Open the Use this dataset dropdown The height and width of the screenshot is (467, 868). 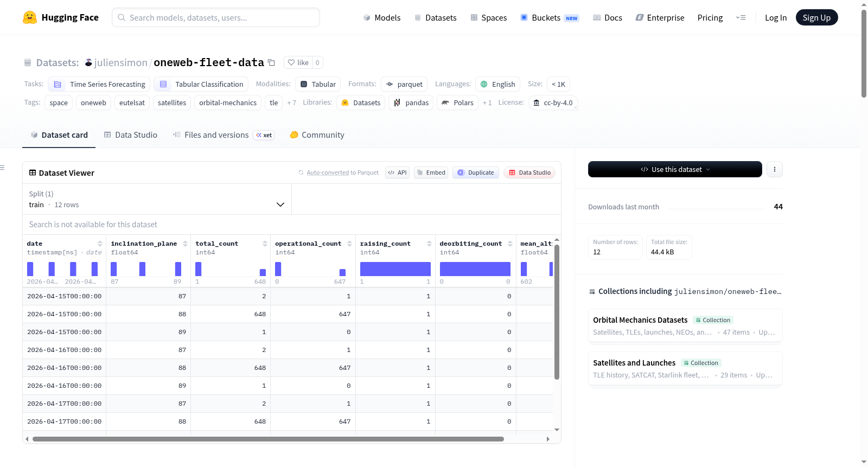point(675,169)
